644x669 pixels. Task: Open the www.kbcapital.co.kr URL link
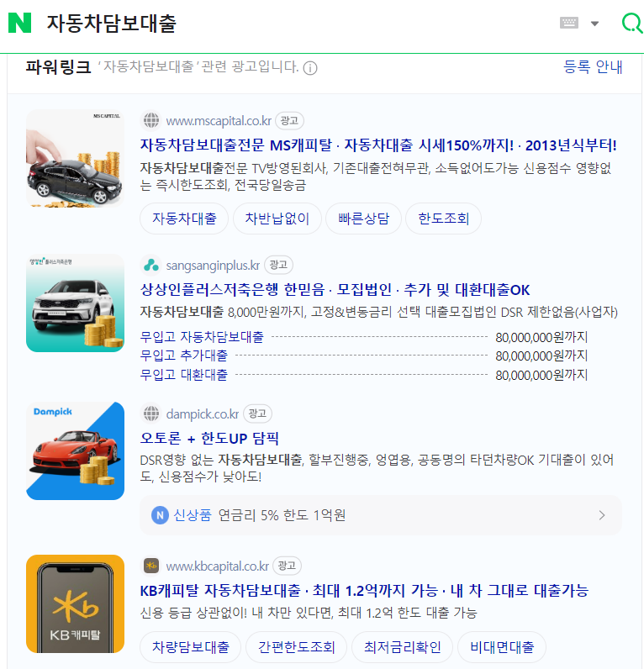(217, 566)
